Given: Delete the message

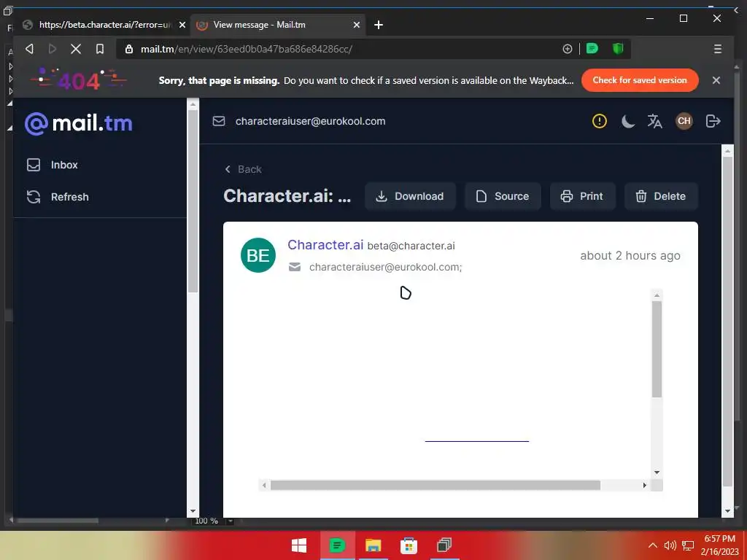Looking at the screenshot, I should [661, 196].
